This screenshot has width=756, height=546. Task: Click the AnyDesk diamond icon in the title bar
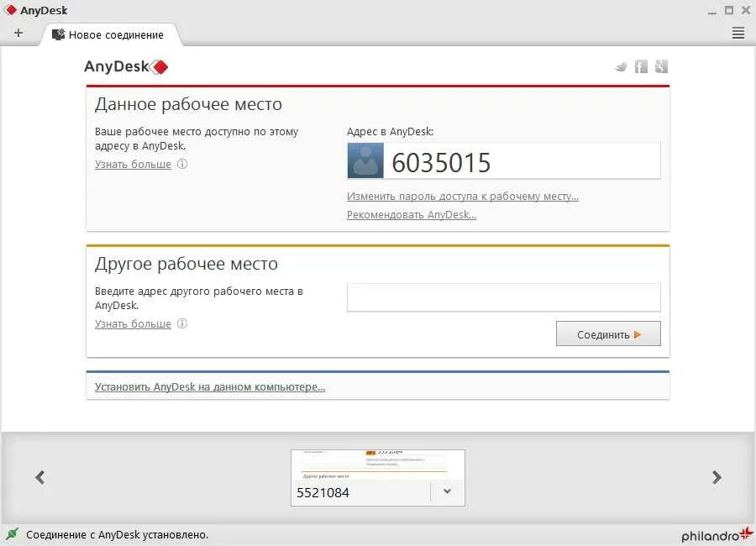click(x=11, y=10)
